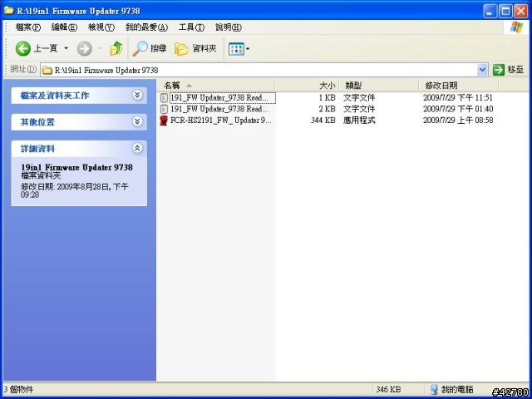
Task: Open the 我的最愛(A) Favorites menu
Action: click(x=146, y=27)
